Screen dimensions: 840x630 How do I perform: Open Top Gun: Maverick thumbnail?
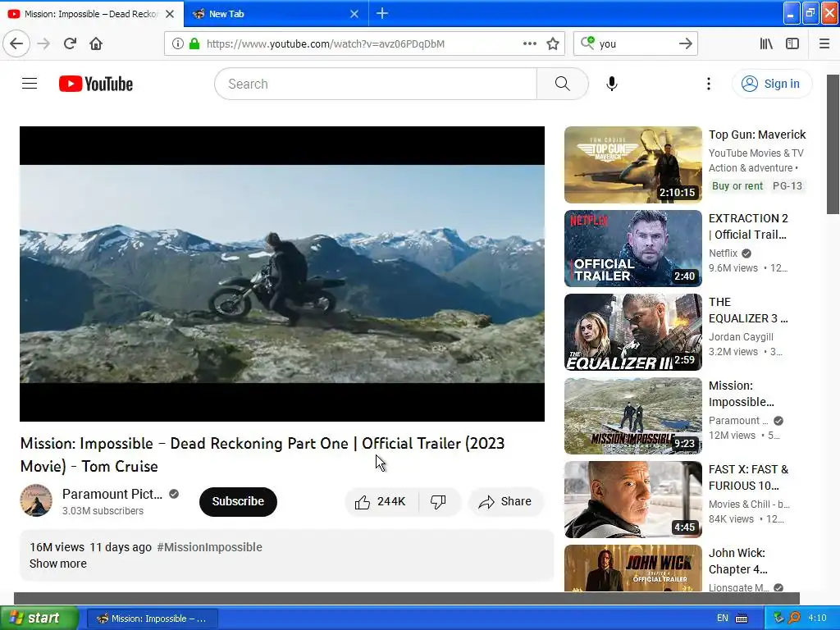632,164
